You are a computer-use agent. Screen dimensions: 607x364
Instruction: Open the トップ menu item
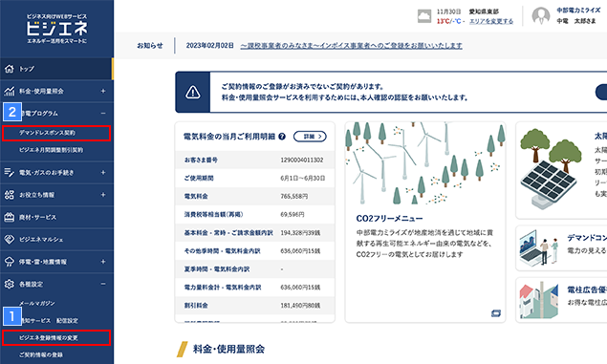click(x=56, y=69)
